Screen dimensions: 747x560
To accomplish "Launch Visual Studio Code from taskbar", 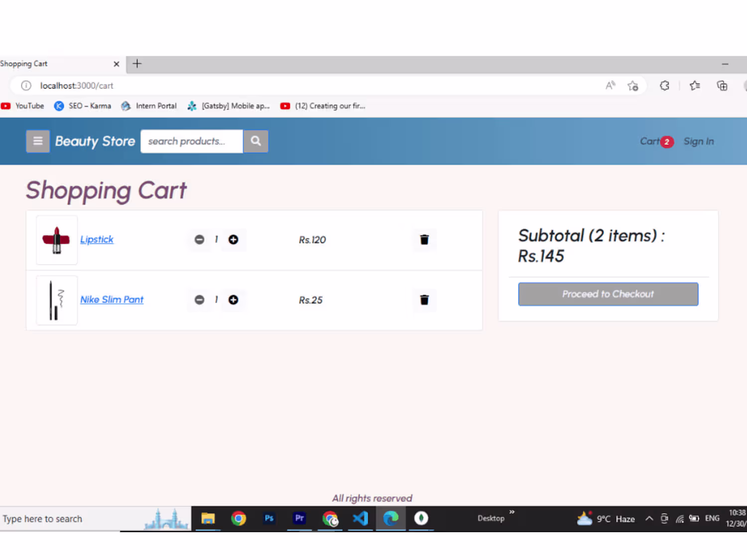I will pyautogui.click(x=361, y=519).
